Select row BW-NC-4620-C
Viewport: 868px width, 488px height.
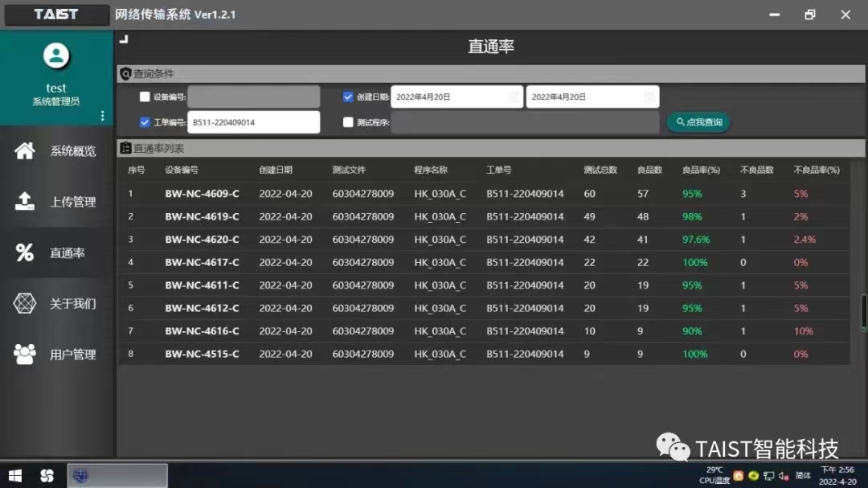[x=485, y=240]
